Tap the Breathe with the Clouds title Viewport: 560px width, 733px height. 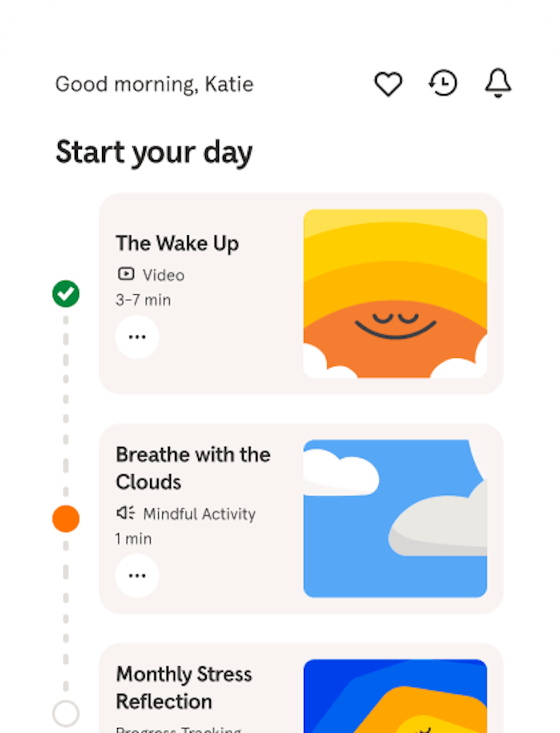(193, 468)
